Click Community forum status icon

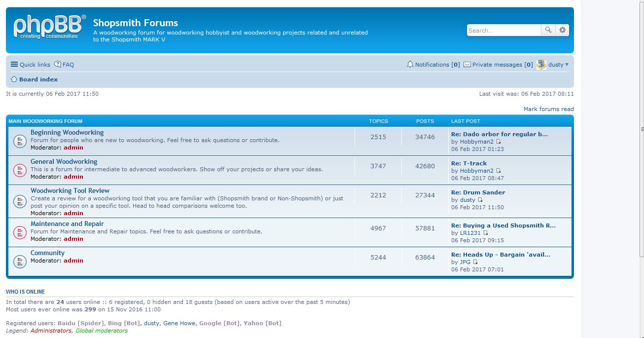[x=20, y=262]
